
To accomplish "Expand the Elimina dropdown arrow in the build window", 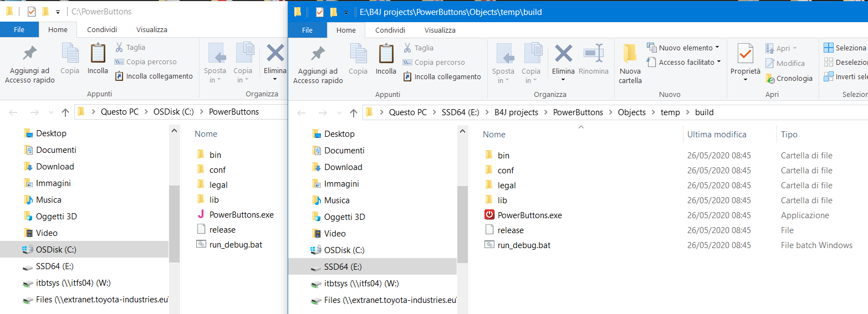I will tap(564, 80).
